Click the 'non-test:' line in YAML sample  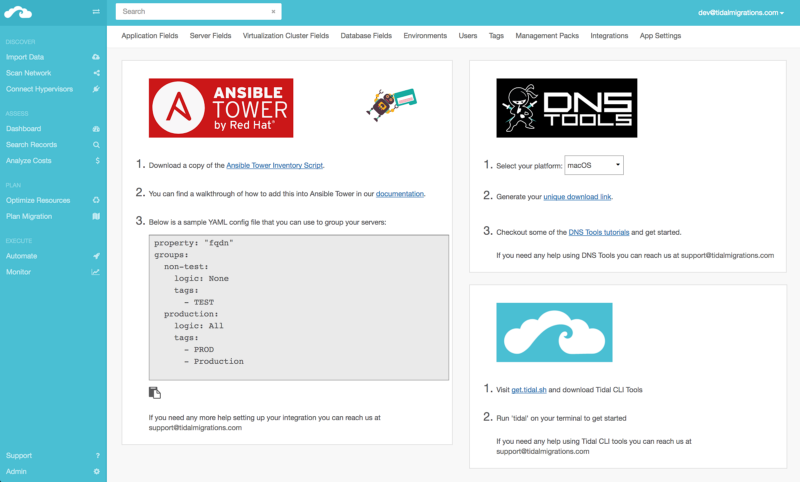click(x=186, y=266)
